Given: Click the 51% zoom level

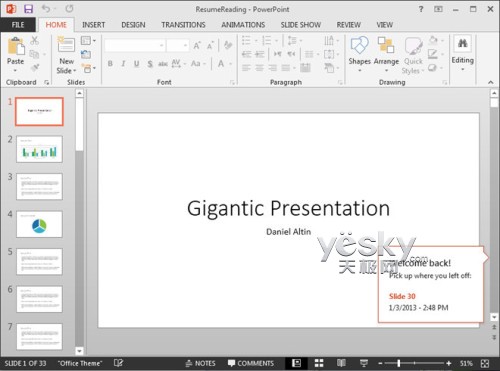Looking at the screenshot, I should 466,363.
